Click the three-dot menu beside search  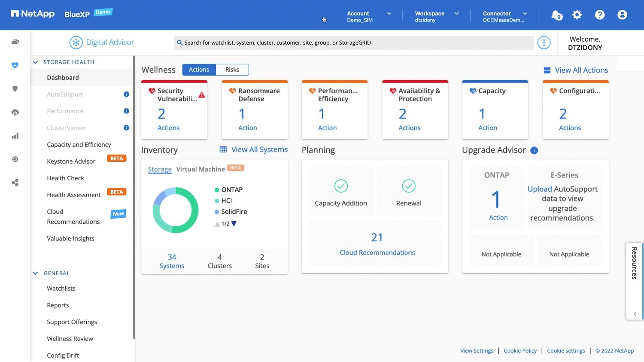coord(544,43)
